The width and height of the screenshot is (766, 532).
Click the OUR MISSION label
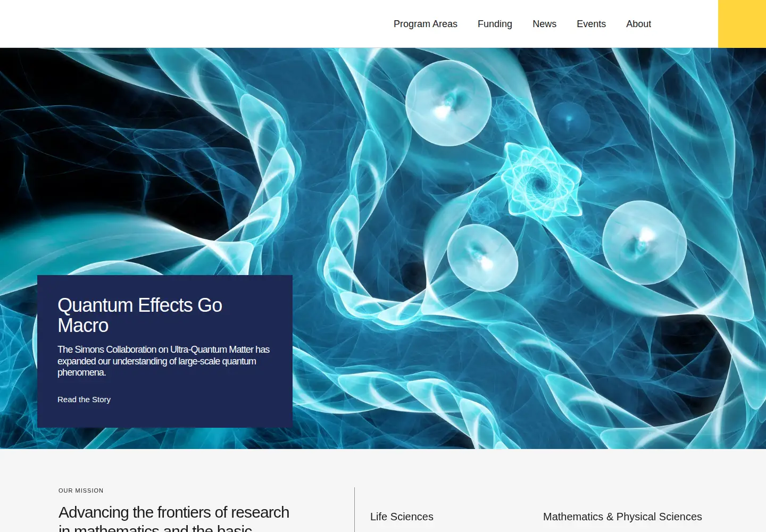coord(81,491)
